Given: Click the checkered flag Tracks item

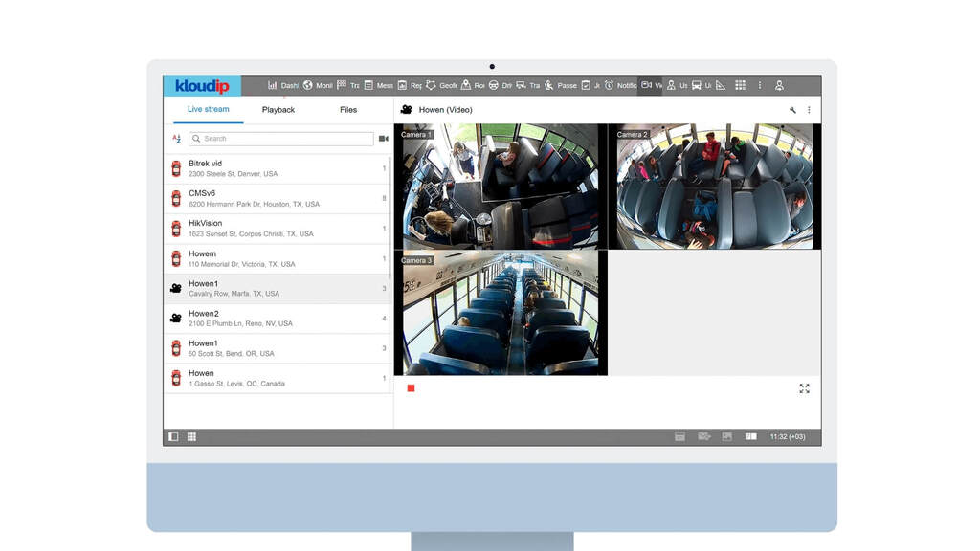Looking at the screenshot, I should pyautogui.click(x=348, y=85).
